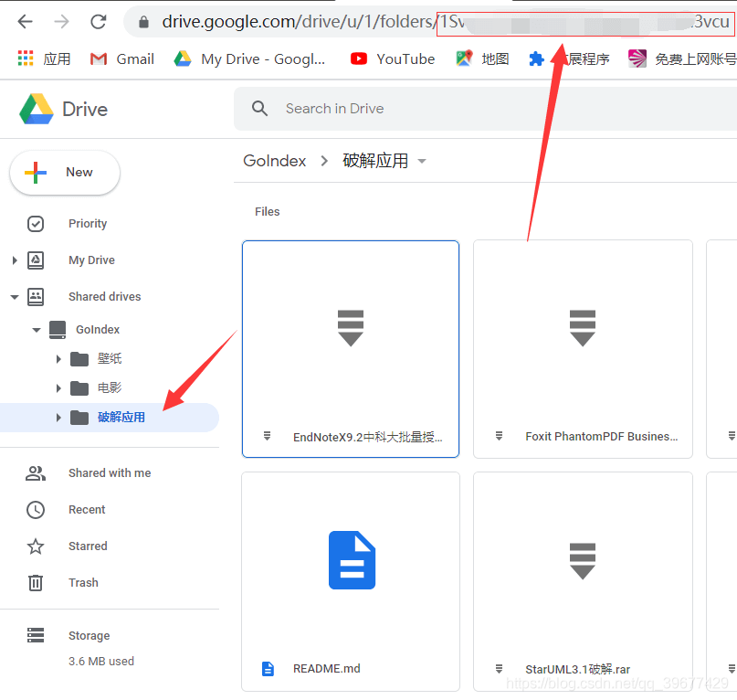Open the Storage section
The height and width of the screenshot is (700, 737).
pos(89,635)
